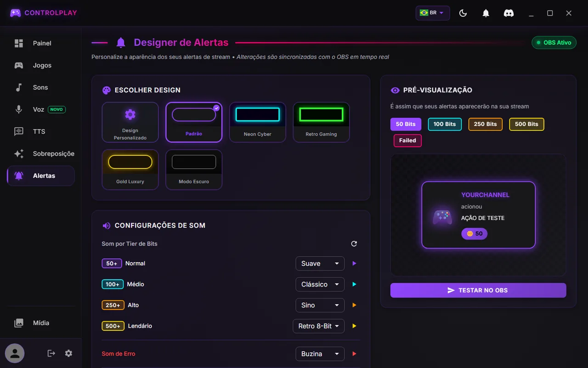Reset tier sounds with the refresh icon
Viewport: 588px width, 368px height.
(x=354, y=244)
